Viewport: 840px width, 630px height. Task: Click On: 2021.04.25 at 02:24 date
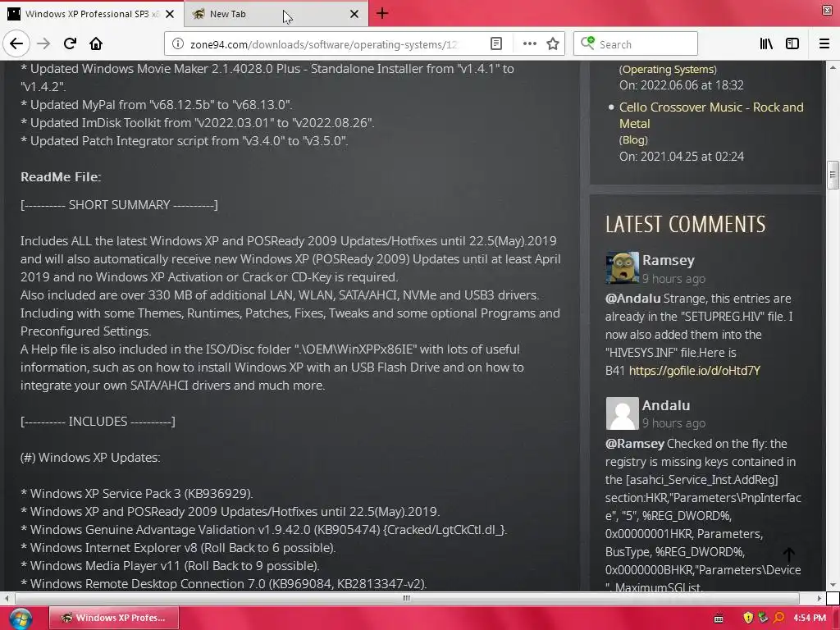pos(682,157)
